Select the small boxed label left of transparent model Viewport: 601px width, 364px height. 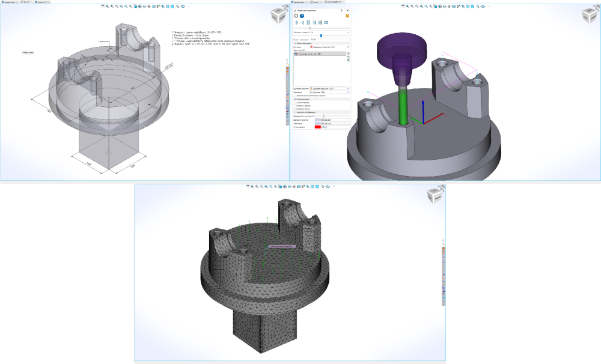[28, 52]
